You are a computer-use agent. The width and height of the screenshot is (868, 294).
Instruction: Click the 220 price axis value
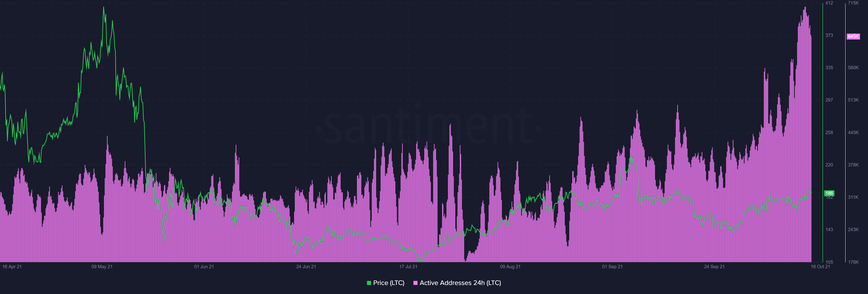[x=829, y=165]
